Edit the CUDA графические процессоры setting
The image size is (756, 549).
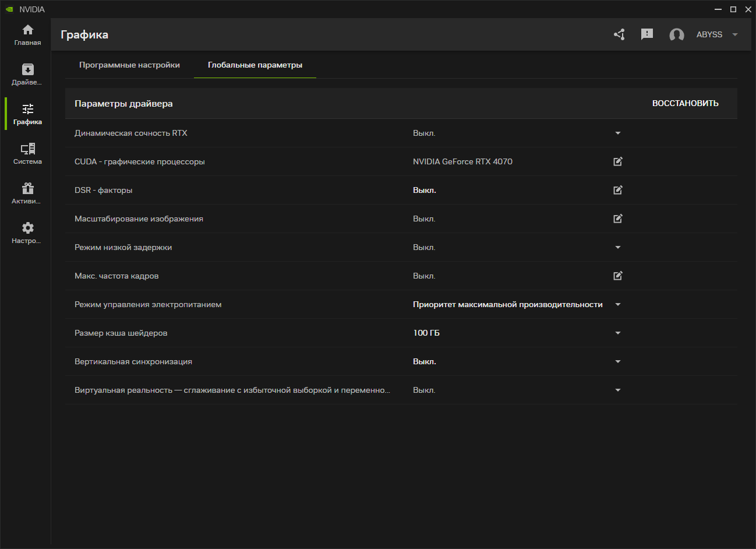click(x=618, y=161)
